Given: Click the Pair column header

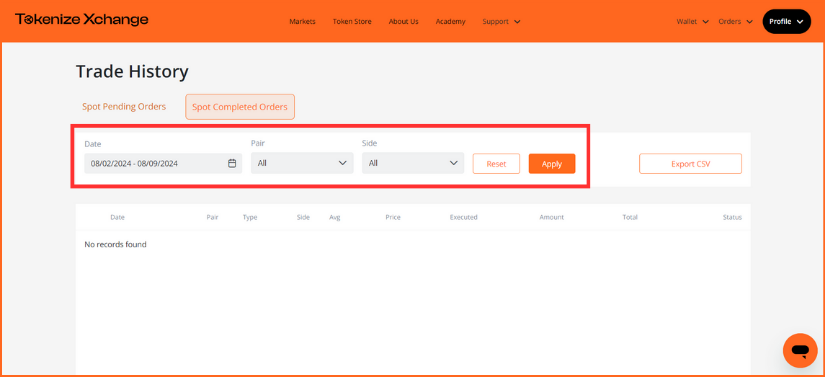Looking at the screenshot, I should pyautogui.click(x=212, y=217).
